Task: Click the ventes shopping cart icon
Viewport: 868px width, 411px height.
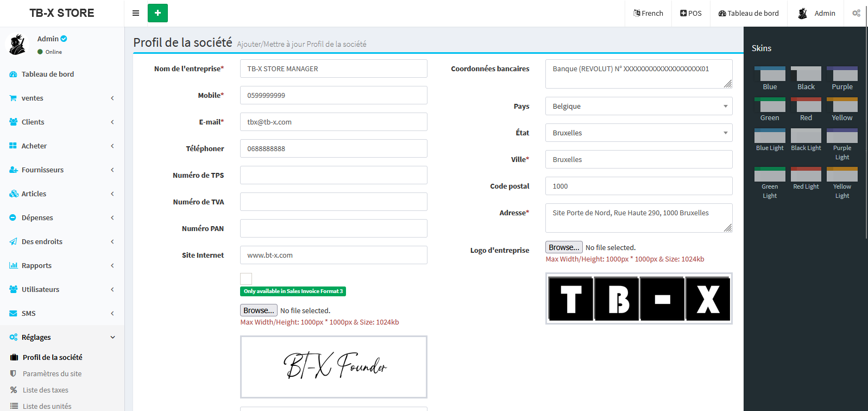Action: coord(13,98)
